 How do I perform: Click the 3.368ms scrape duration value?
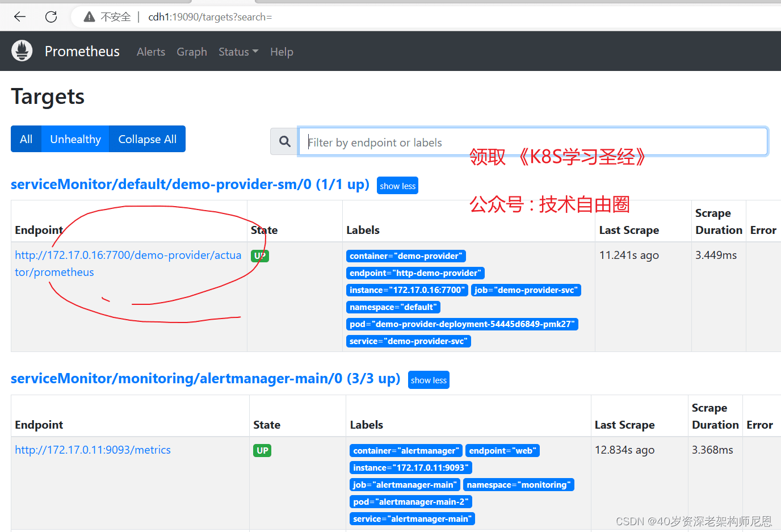712,450
